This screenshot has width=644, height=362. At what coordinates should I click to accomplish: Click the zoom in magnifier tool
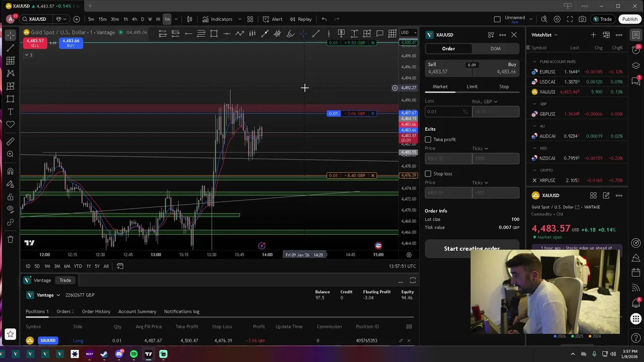pyautogui.click(x=10, y=154)
